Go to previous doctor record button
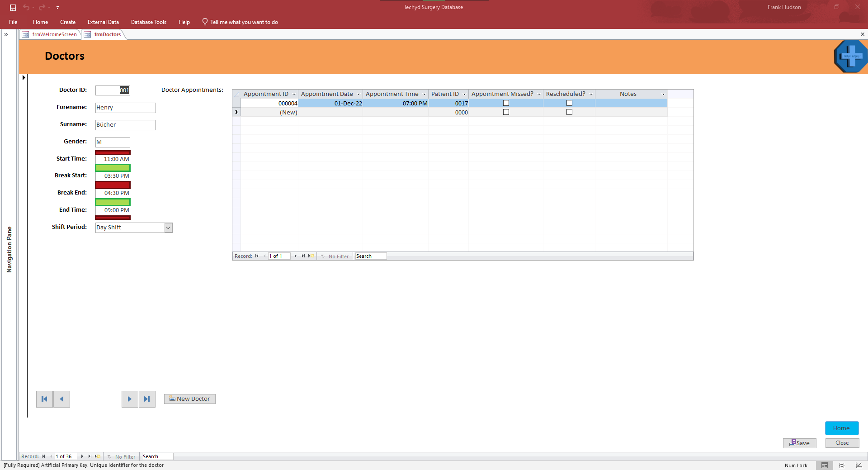 point(61,399)
